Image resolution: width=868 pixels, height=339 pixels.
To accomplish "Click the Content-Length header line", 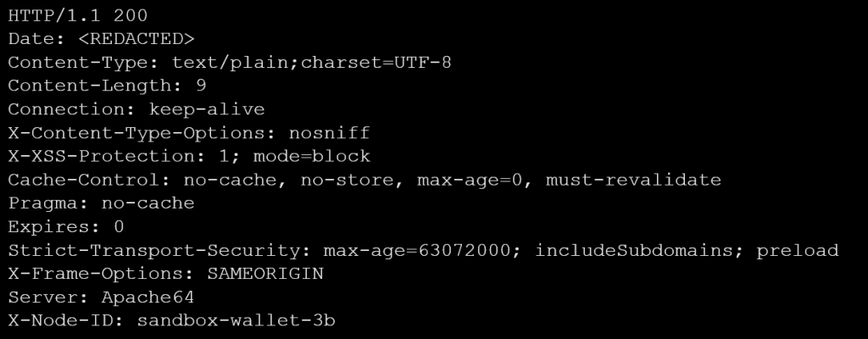I will [107, 86].
